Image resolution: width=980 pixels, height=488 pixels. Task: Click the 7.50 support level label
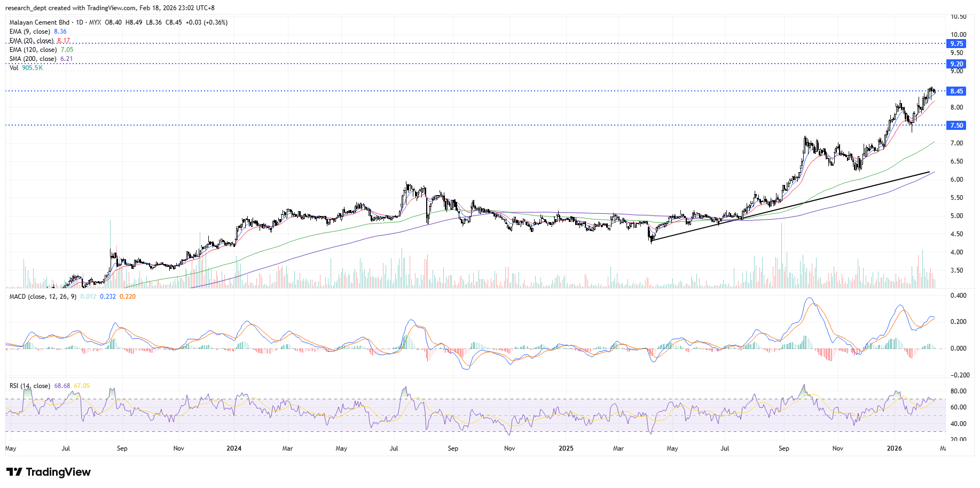(x=956, y=126)
